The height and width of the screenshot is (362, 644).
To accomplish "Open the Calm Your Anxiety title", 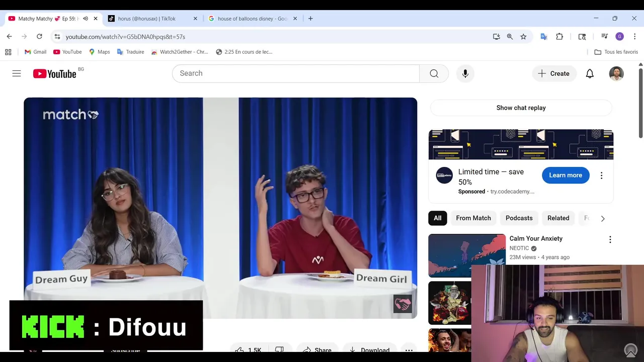I will pyautogui.click(x=536, y=238).
